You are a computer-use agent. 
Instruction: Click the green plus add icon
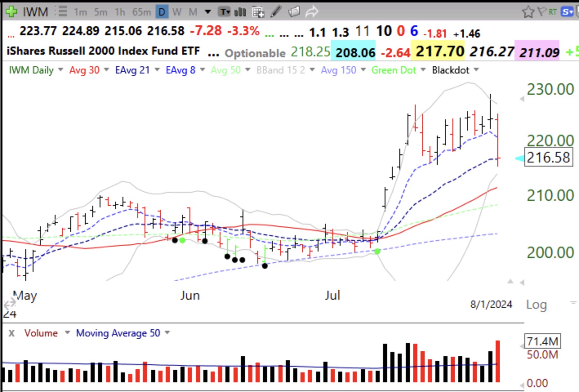(11, 11)
